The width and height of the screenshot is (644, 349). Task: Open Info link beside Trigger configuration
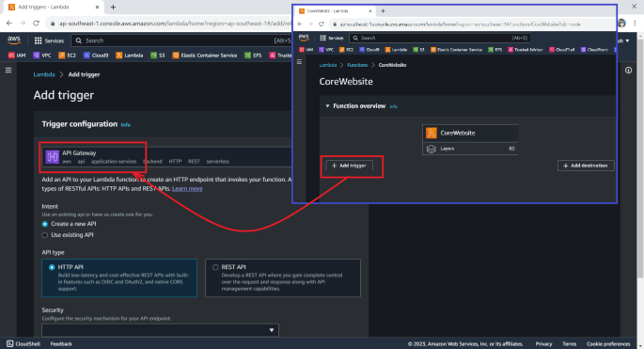[126, 125]
